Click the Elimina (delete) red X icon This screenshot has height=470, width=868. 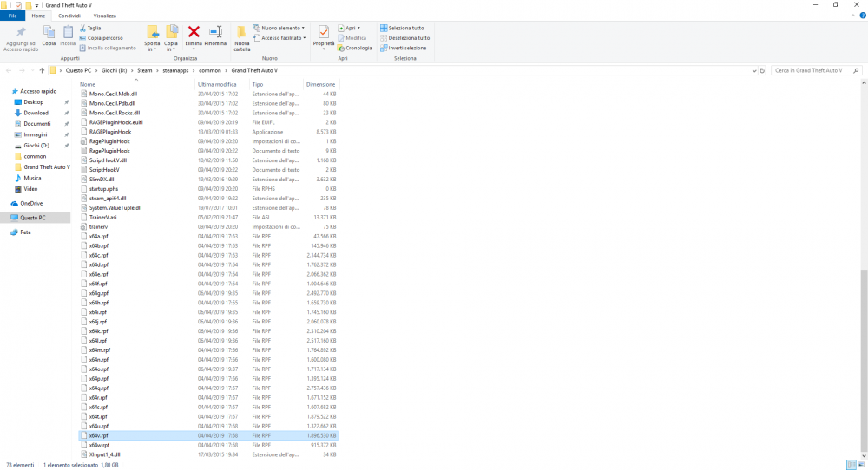(194, 33)
